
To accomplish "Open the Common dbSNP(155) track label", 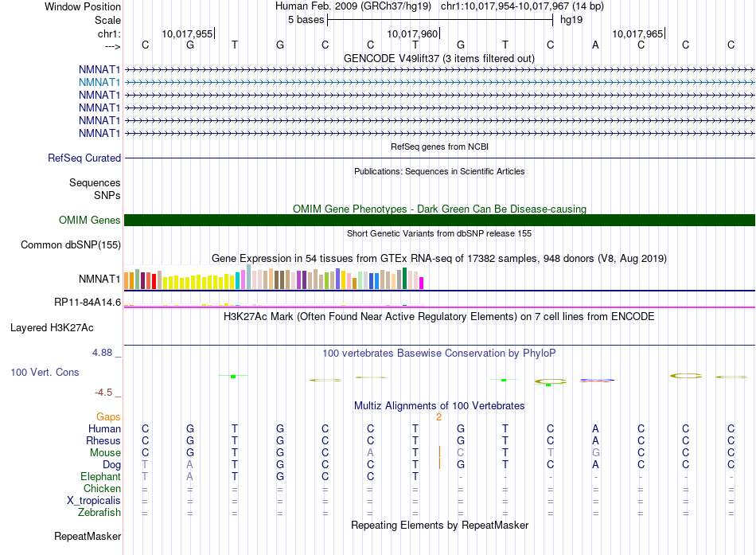I will (x=70, y=244).
